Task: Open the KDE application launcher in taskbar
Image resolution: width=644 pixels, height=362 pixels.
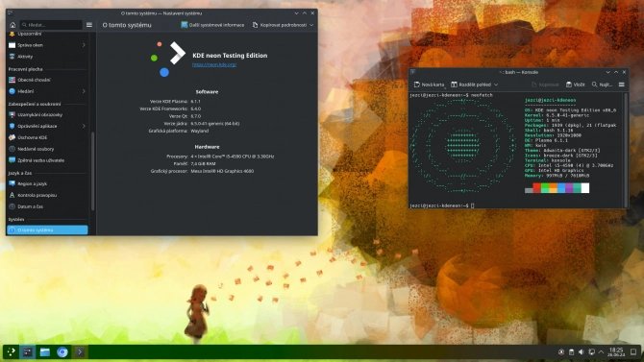Action: click(x=11, y=351)
